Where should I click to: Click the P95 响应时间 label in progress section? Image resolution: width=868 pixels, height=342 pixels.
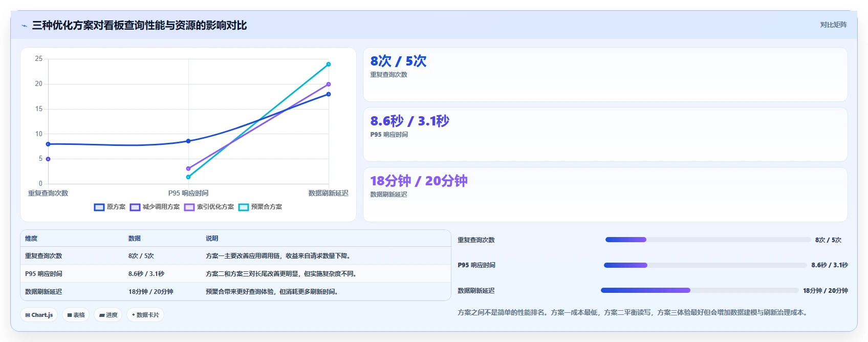(476, 265)
